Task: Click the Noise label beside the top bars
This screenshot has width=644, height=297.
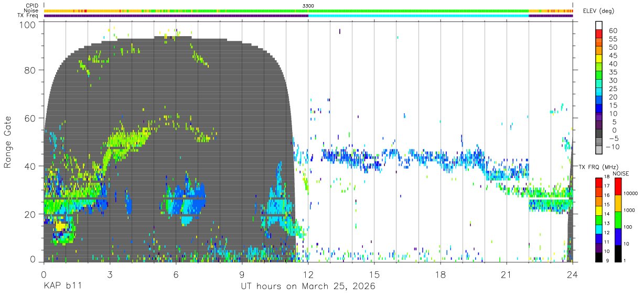Action: tap(31, 10)
